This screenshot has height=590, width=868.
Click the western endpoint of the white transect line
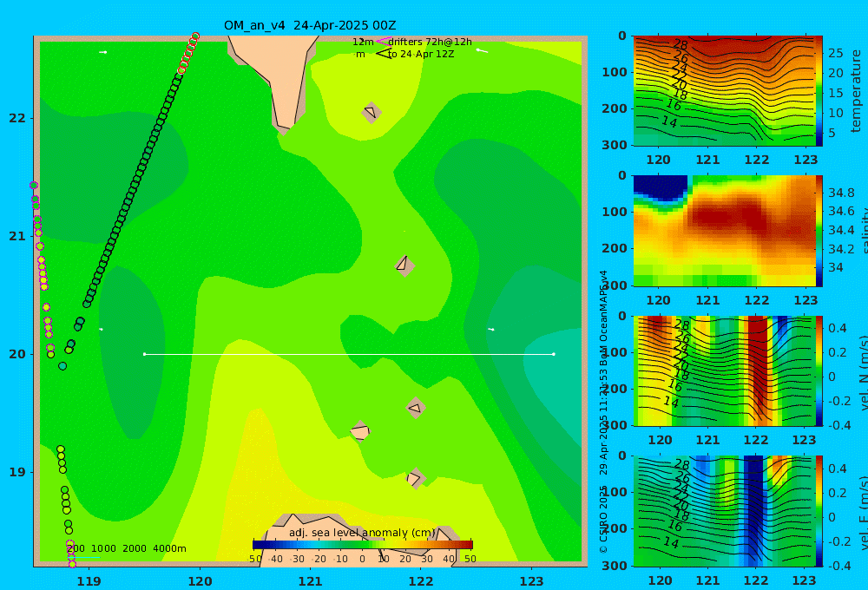click(x=144, y=354)
